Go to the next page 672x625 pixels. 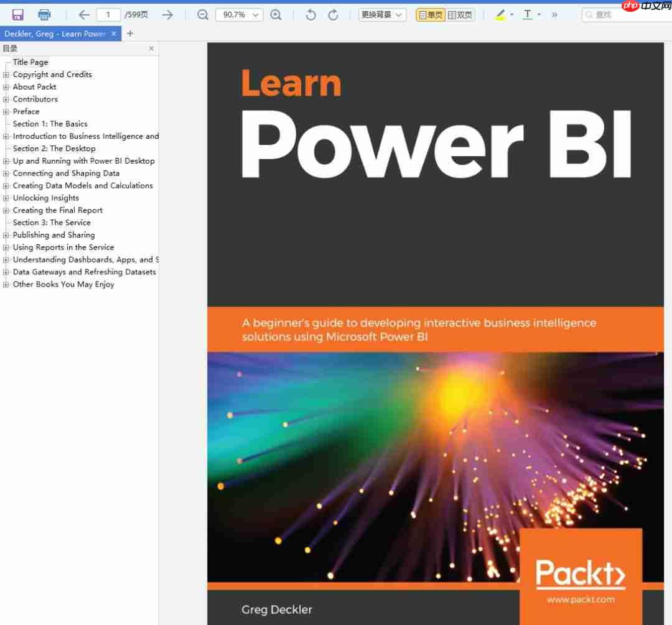pyautogui.click(x=167, y=14)
